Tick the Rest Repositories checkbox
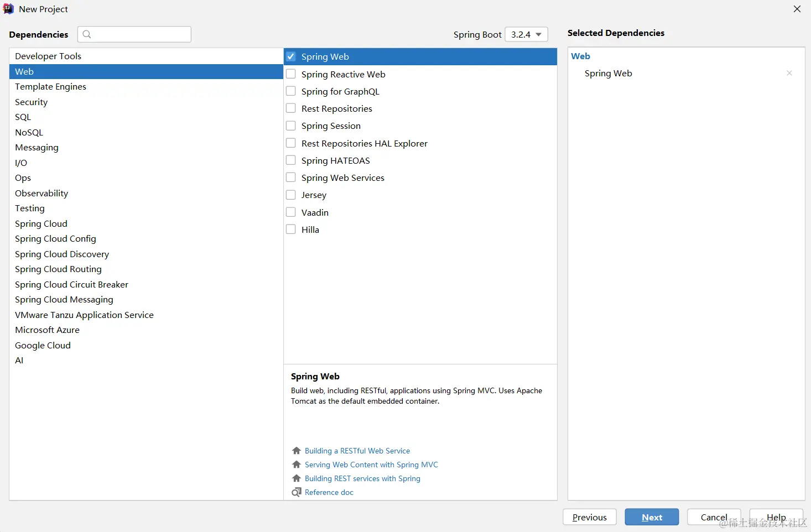This screenshot has height=532, width=811. click(x=291, y=108)
